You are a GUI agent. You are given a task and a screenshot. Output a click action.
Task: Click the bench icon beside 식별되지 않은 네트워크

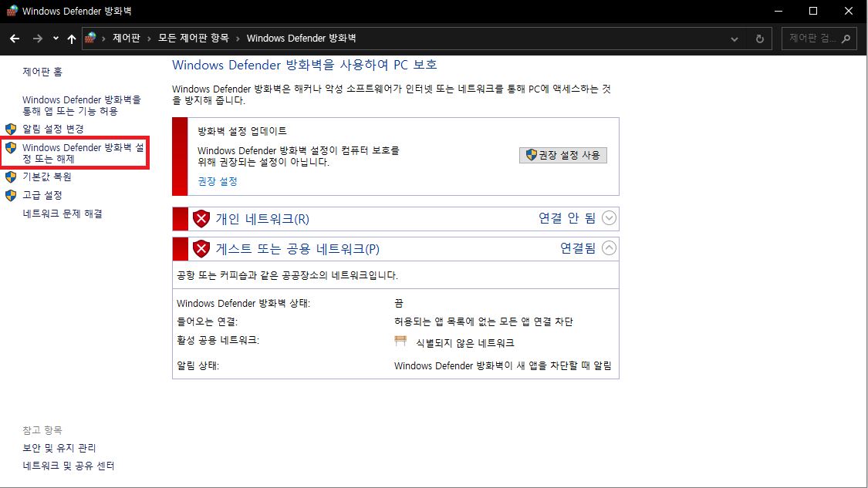(400, 341)
